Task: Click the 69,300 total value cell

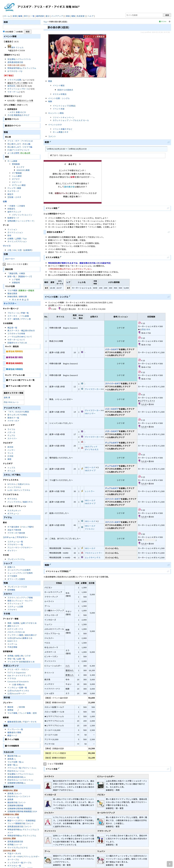Action: click(91, 753)
